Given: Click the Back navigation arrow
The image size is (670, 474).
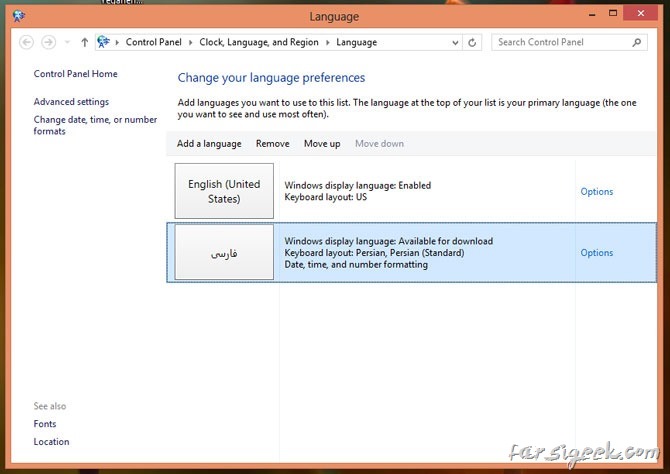Looking at the screenshot, I should point(26,42).
